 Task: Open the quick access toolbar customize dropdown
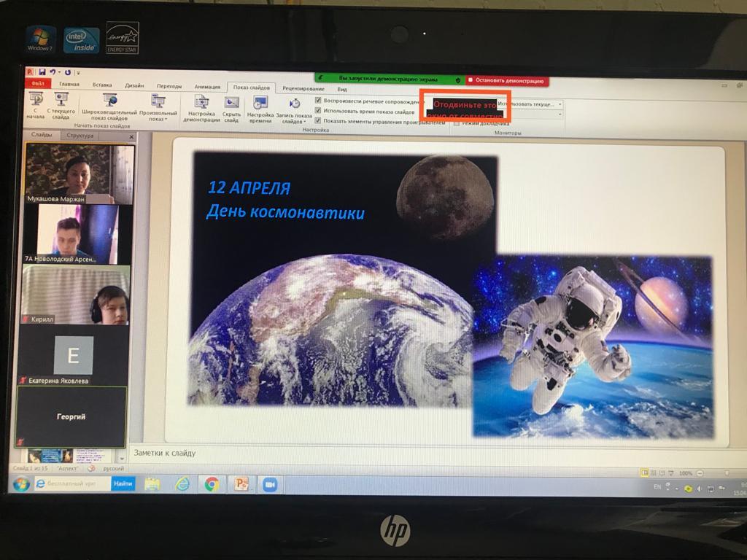(x=77, y=73)
